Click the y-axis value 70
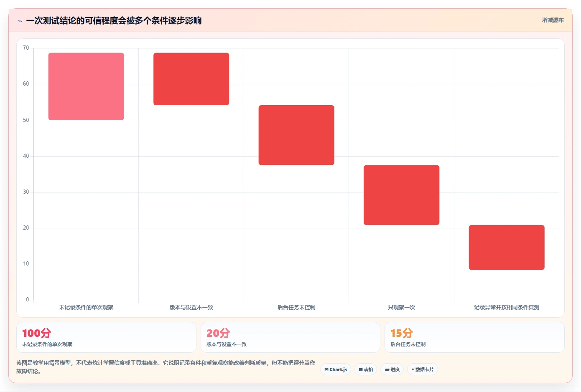Image resolution: width=581 pixels, height=392 pixels. (x=26, y=48)
